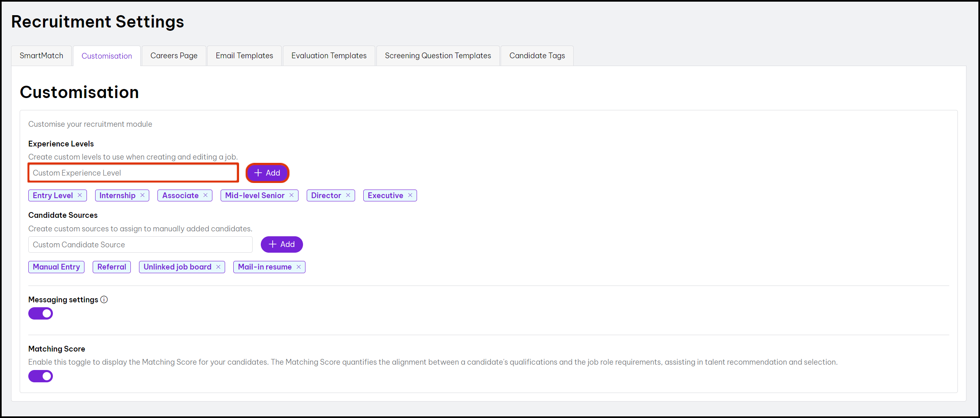Open Evaluation Templates tab
The width and height of the screenshot is (980, 418).
[x=329, y=56]
